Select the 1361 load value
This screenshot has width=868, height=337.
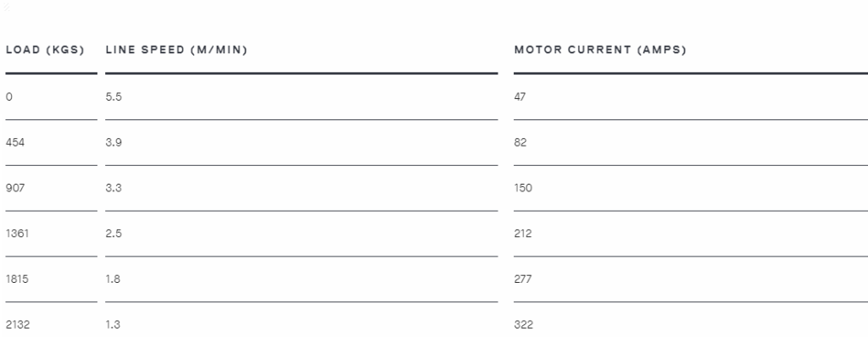[17, 234]
